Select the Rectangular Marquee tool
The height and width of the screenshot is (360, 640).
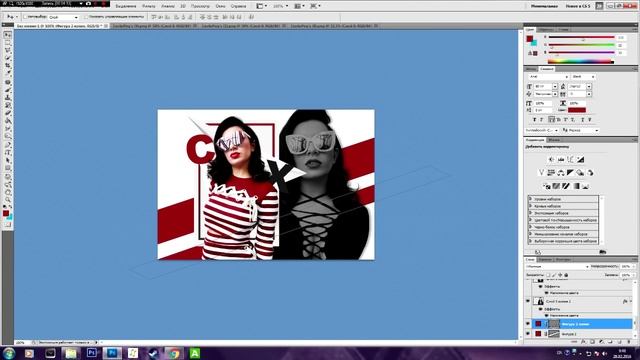(7, 43)
